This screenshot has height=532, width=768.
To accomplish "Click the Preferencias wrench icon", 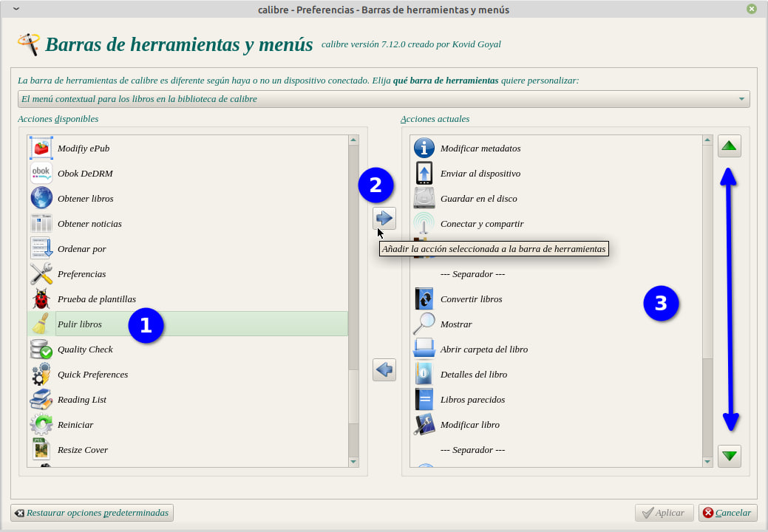I will [41, 273].
